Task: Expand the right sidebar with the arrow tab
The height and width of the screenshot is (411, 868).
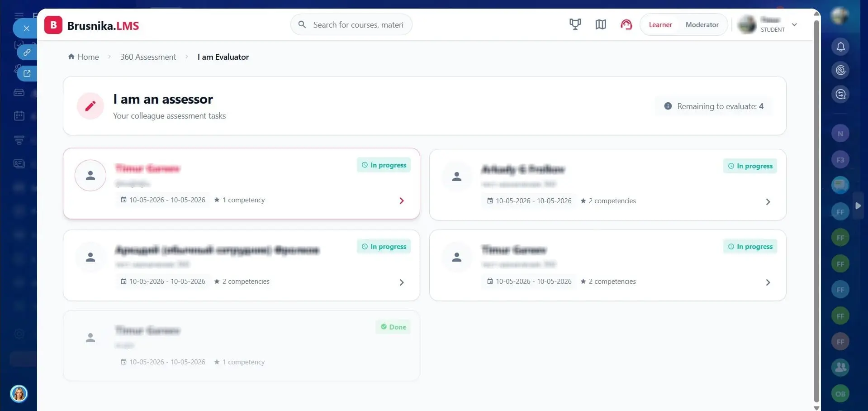Action: 858,205
